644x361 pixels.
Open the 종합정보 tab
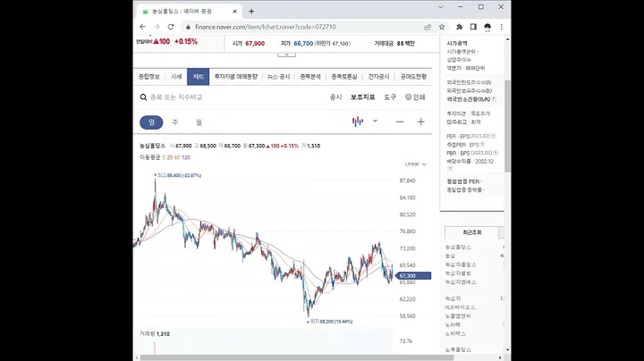tap(149, 77)
